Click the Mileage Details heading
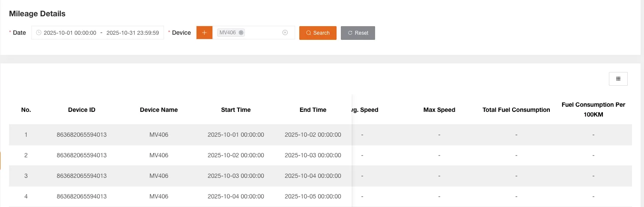 click(x=37, y=14)
